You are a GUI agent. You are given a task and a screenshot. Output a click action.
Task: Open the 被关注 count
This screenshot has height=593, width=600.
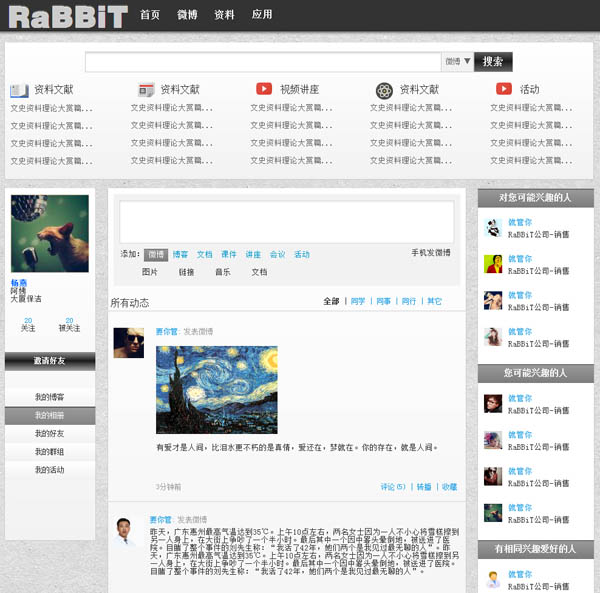point(69,325)
